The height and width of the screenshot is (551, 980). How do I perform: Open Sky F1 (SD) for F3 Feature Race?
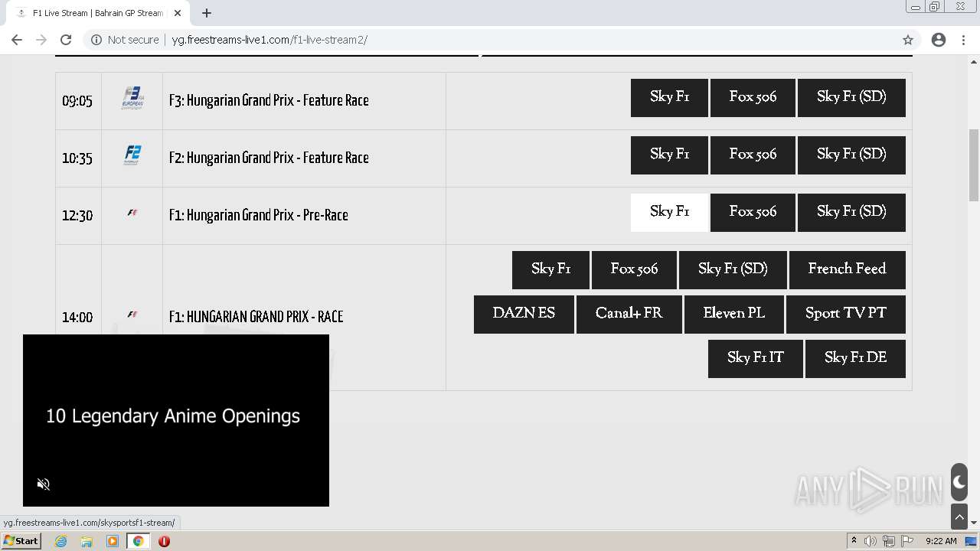(x=851, y=97)
